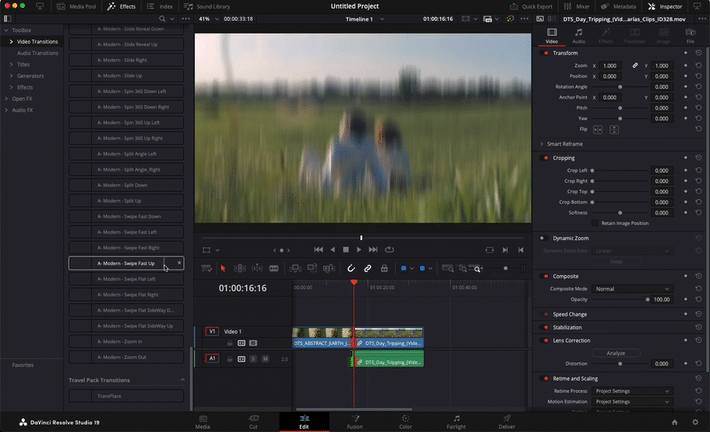
Task: Open Composite Mode dropdown
Action: pyautogui.click(x=633, y=289)
